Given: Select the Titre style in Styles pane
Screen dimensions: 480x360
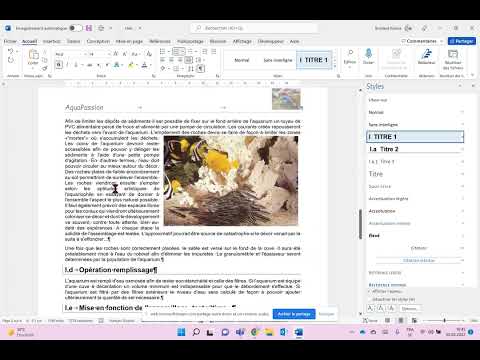Looking at the screenshot, I should (415, 174).
